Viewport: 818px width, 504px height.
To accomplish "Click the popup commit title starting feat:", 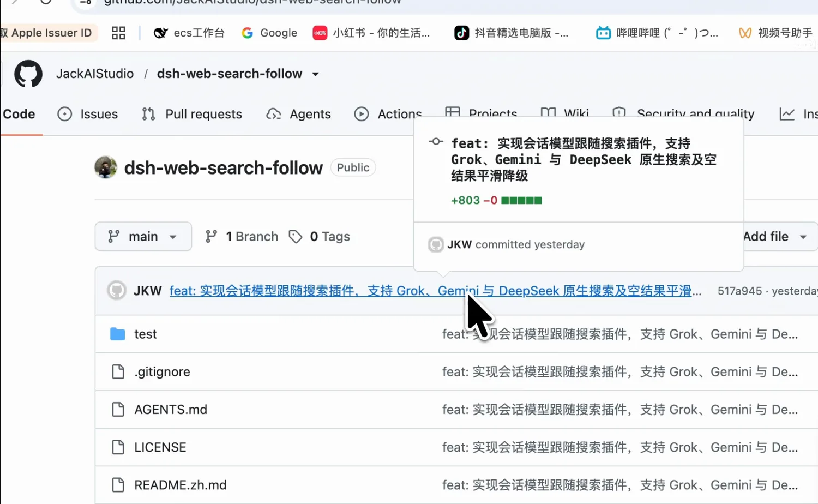I will [x=584, y=159].
